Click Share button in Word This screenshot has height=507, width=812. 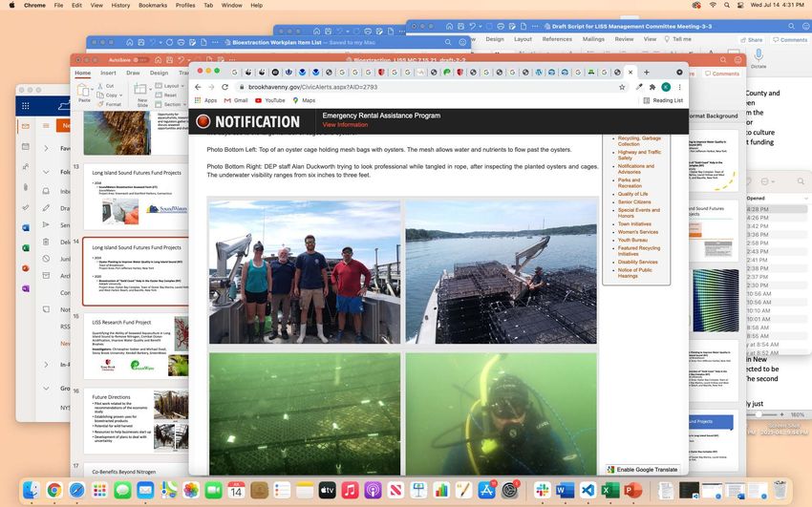[x=752, y=40]
